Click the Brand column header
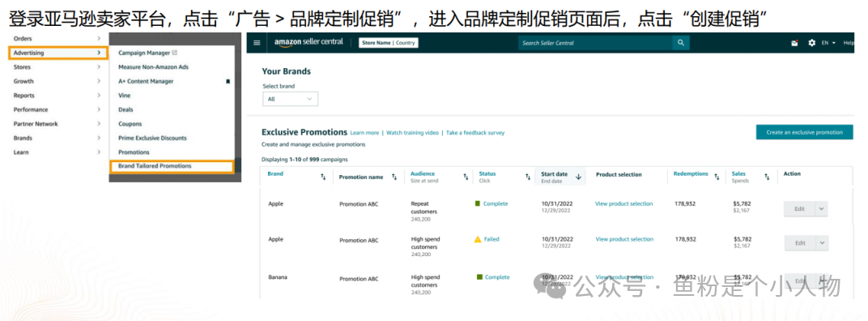The image size is (868, 321). tap(275, 173)
